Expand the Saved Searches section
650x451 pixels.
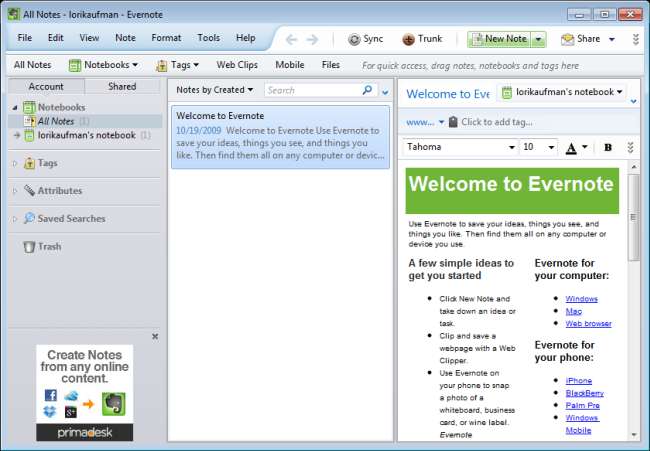pyautogui.click(x=15, y=219)
